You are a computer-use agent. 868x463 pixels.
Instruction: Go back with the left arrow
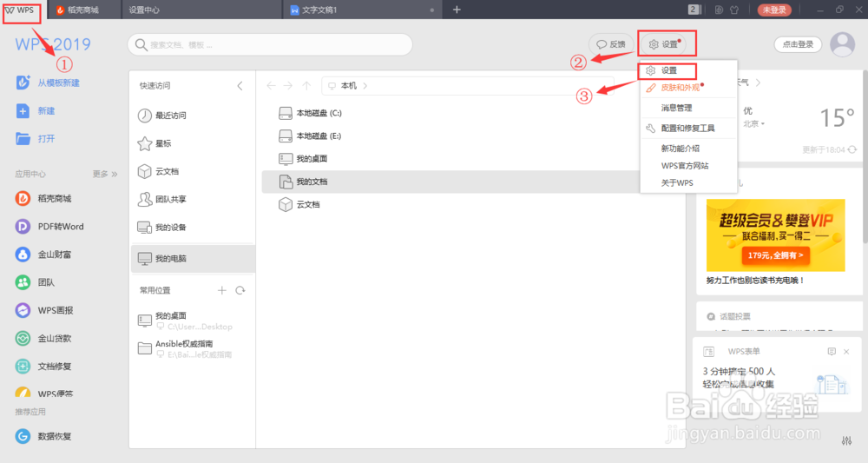tap(271, 85)
